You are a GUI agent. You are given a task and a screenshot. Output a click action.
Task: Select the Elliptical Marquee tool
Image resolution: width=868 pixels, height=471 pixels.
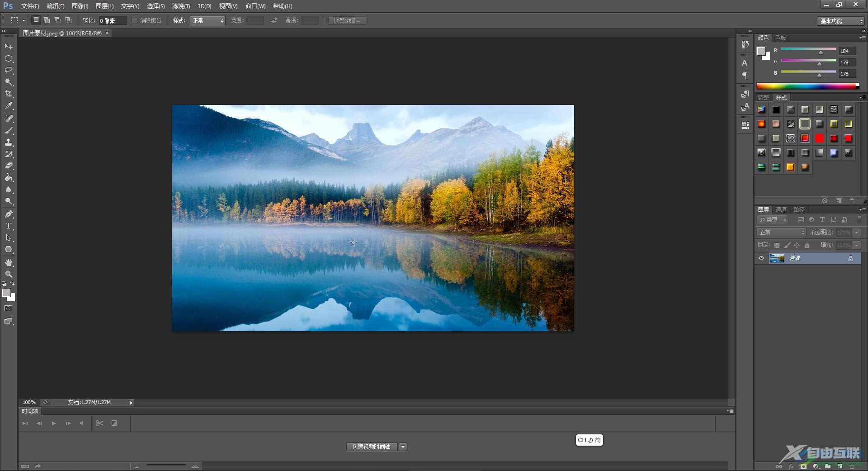9,58
